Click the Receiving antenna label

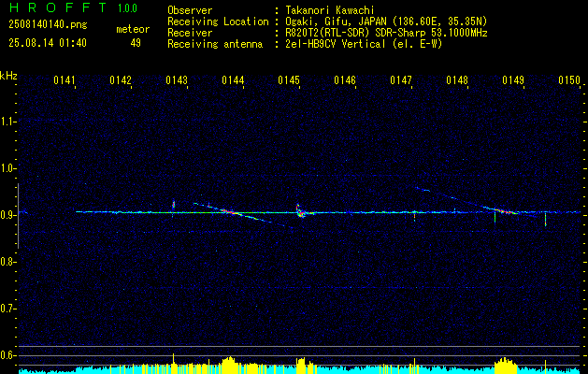click(x=215, y=44)
